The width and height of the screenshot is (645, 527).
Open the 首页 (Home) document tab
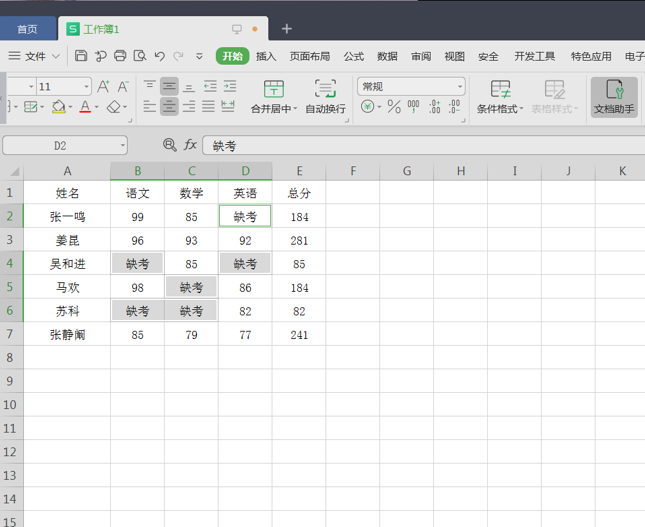[x=27, y=29]
